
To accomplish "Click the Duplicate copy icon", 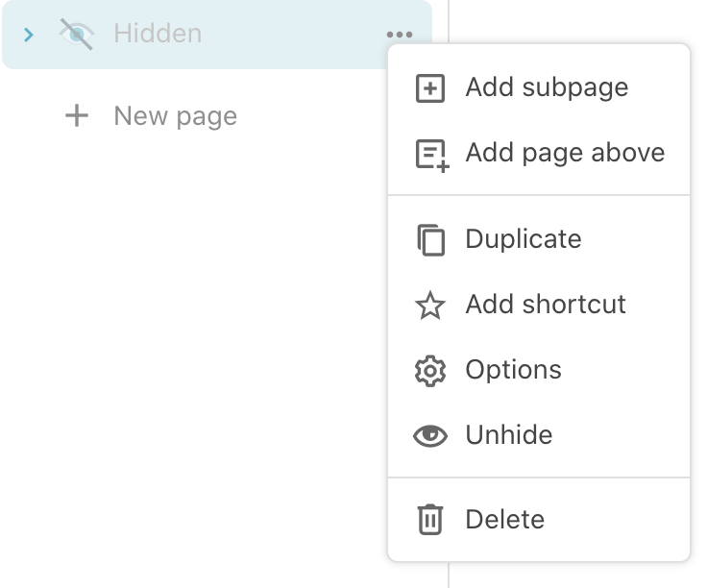I will (x=431, y=239).
